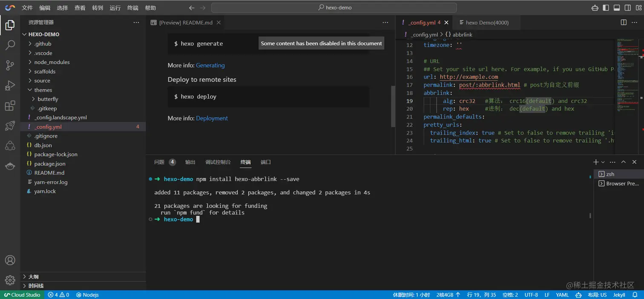Toggle the primary side bar visibility
644x299 pixels.
tap(606, 8)
